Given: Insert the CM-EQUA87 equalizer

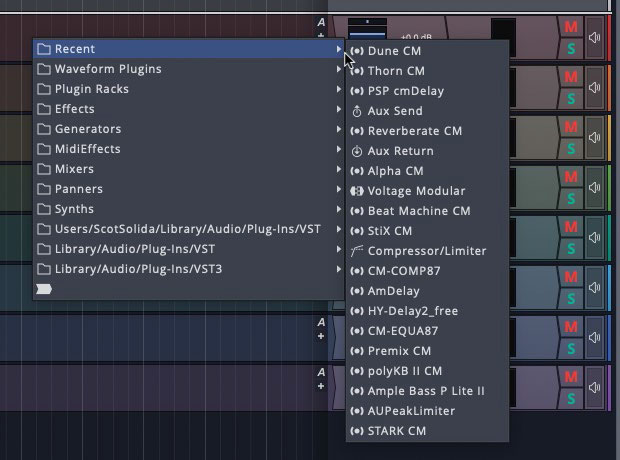Looking at the screenshot, I should click(x=427, y=331).
